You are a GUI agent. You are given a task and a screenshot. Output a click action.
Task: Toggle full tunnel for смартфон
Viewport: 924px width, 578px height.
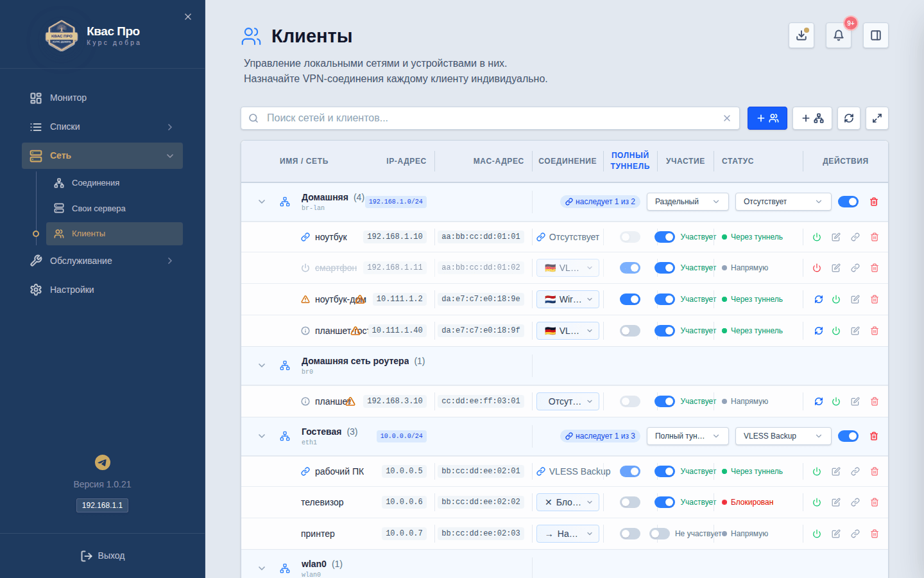point(630,268)
